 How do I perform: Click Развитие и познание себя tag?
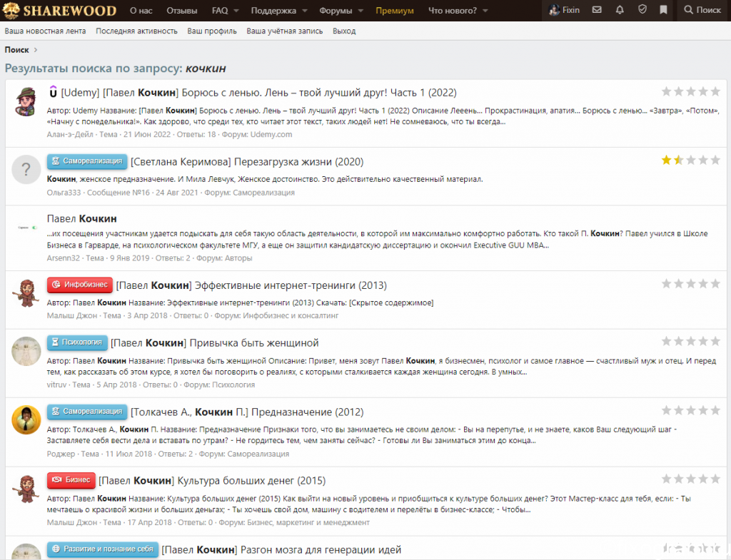click(x=103, y=549)
